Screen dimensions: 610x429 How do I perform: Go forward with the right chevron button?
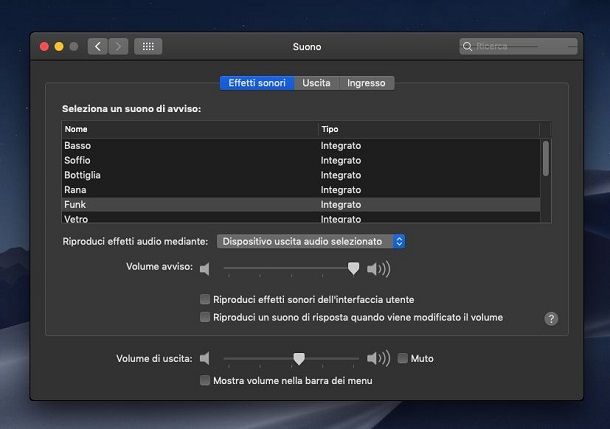click(x=118, y=47)
